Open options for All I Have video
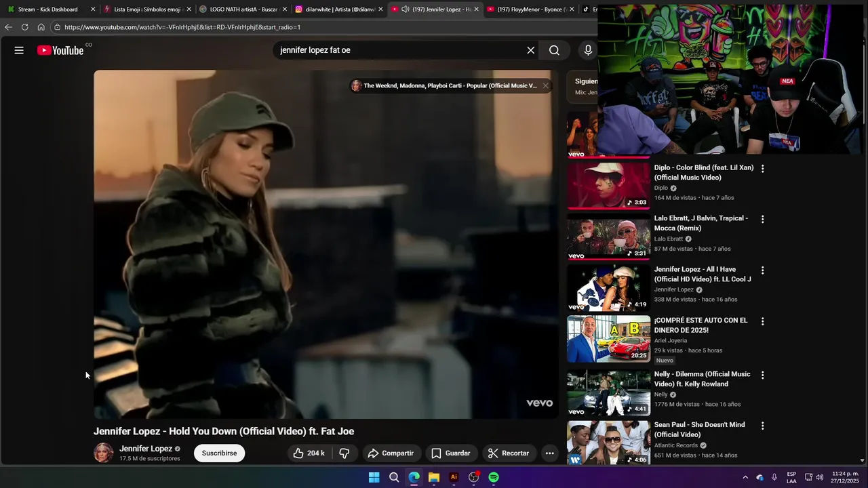 click(x=762, y=270)
